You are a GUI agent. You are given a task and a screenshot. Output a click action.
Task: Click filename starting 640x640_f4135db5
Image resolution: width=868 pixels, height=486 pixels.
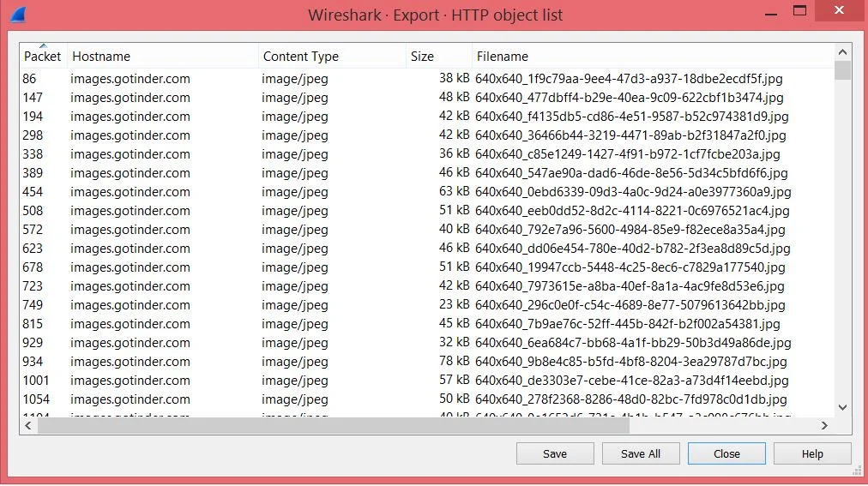point(631,116)
